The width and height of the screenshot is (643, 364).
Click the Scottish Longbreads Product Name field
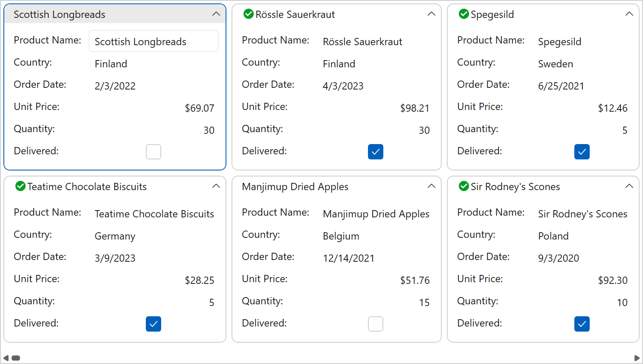154,41
